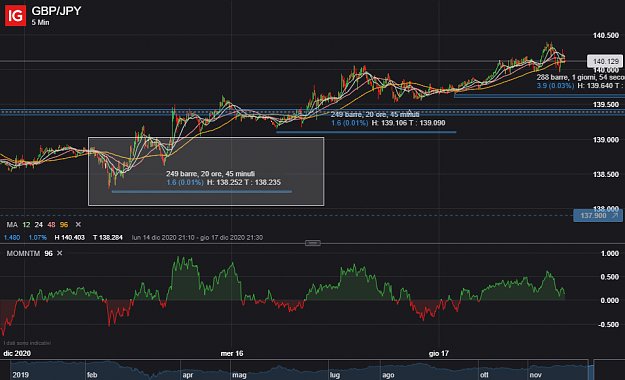Click the momentum axis 1.000 label
This screenshot has width=625, height=380.
(x=610, y=254)
